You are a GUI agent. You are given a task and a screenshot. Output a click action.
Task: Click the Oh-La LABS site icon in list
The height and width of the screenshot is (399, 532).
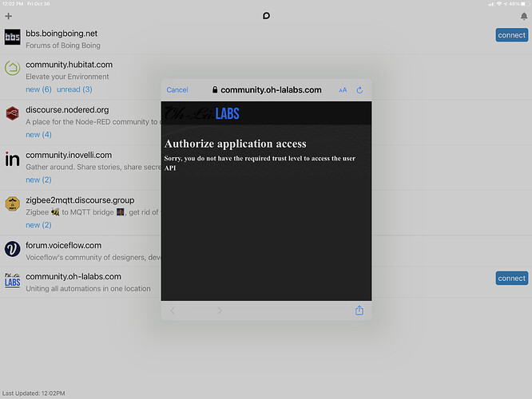(x=13, y=280)
